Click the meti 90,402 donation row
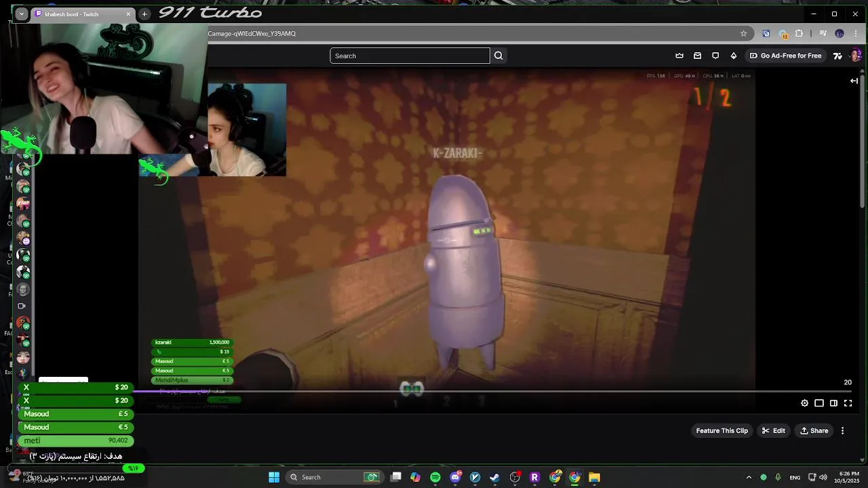The width and height of the screenshot is (868, 488). tap(76, 441)
